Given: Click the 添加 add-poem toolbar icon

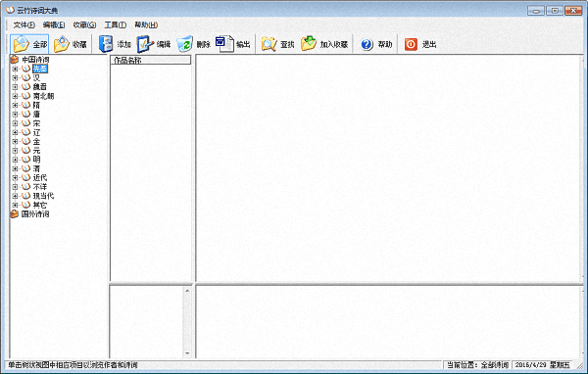Looking at the screenshot, I should (x=106, y=44).
